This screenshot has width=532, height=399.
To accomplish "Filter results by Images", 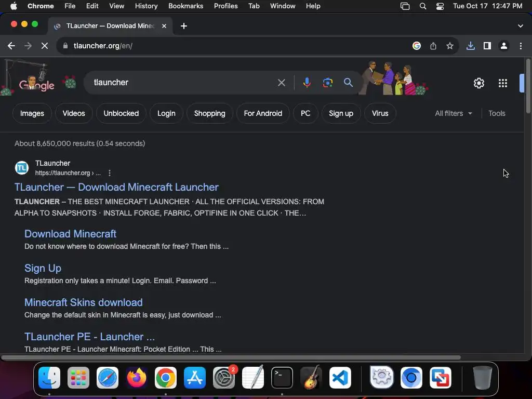I will [32, 113].
